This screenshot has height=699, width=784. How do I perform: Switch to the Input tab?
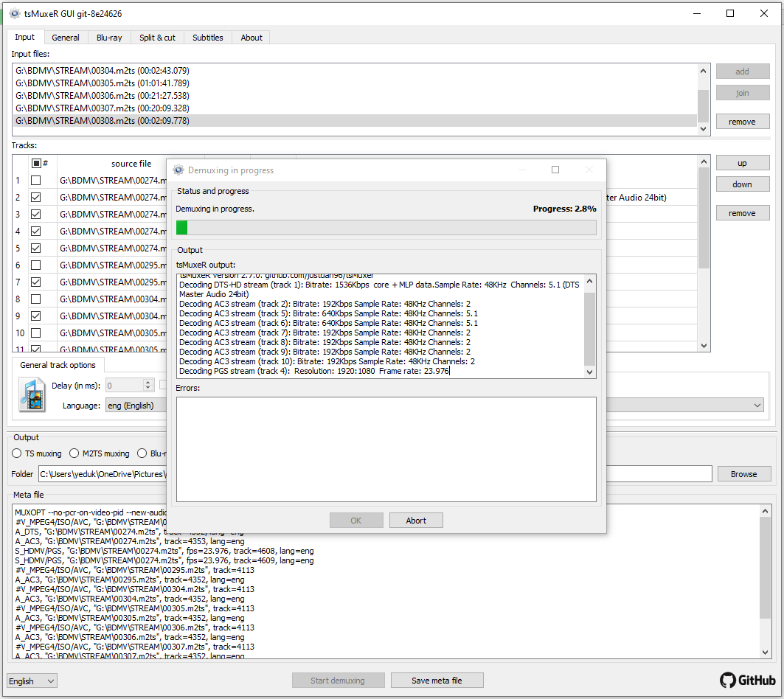coord(24,37)
